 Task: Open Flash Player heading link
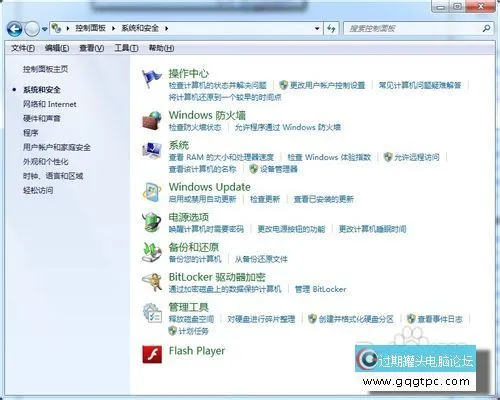(x=197, y=351)
